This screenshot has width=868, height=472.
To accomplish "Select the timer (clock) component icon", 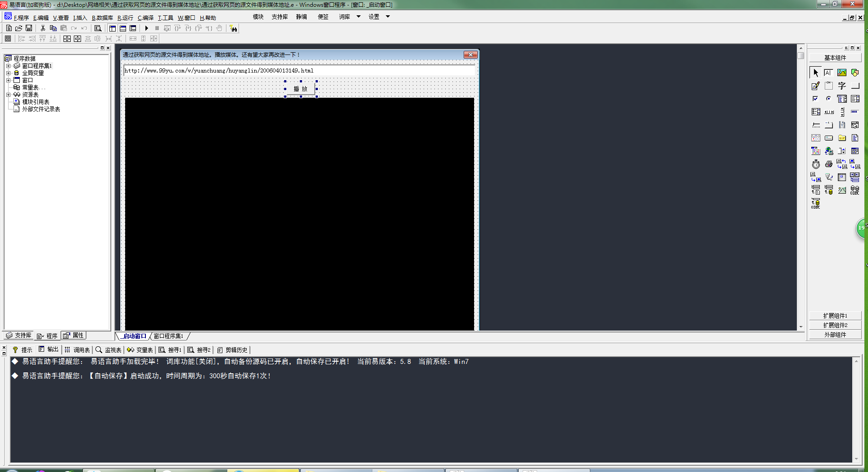I will [x=816, y=164].
